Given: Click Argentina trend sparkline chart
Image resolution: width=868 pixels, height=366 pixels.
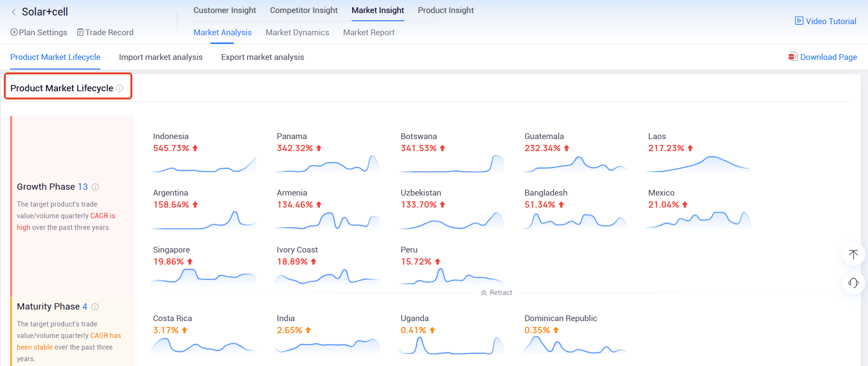Looking at the screenshot, I should [x=203, y=220].
